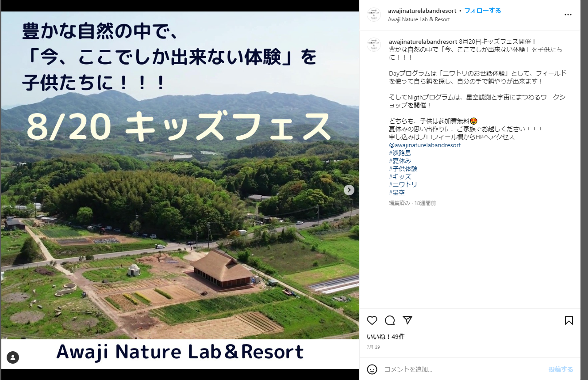Viewport: 588px width, 380px height.
Task: Open hashtag #キッズ
Action: [x=400, y=177]
